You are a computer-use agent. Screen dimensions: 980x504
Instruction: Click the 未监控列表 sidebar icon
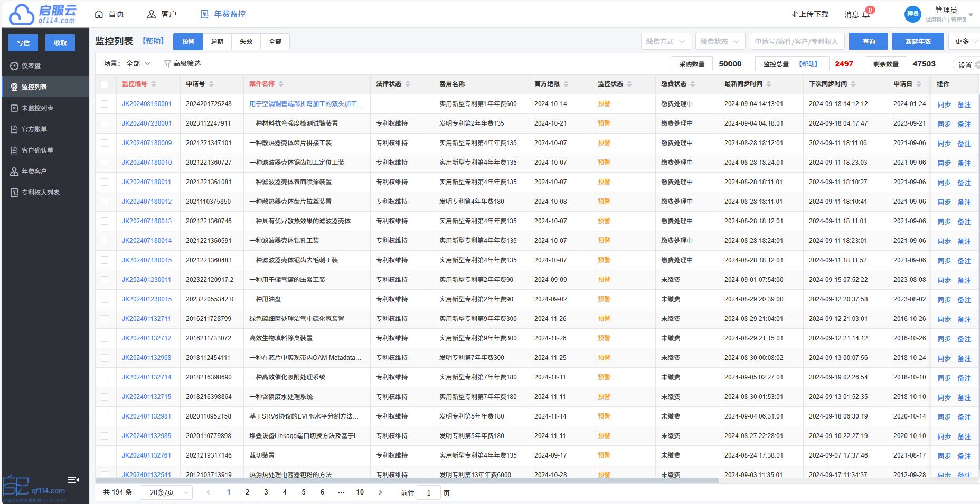pyautogui.click(x=14, y=108)
